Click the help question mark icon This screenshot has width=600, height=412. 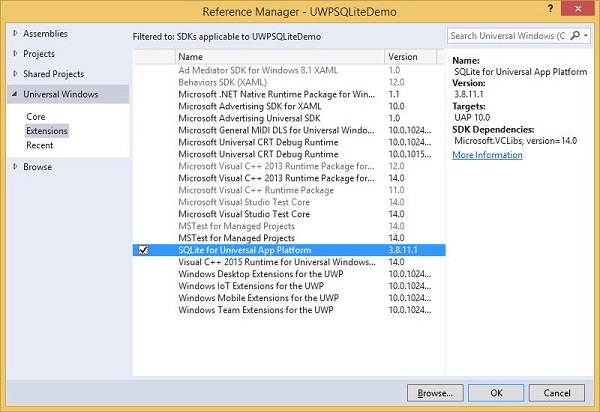tap(550, 8)
